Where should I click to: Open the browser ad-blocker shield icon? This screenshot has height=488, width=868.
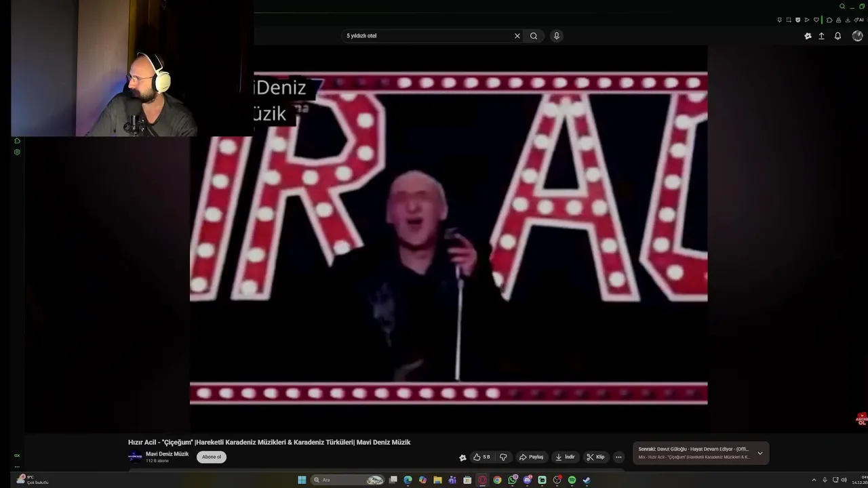pyautogui.click(x=798, y=20)
